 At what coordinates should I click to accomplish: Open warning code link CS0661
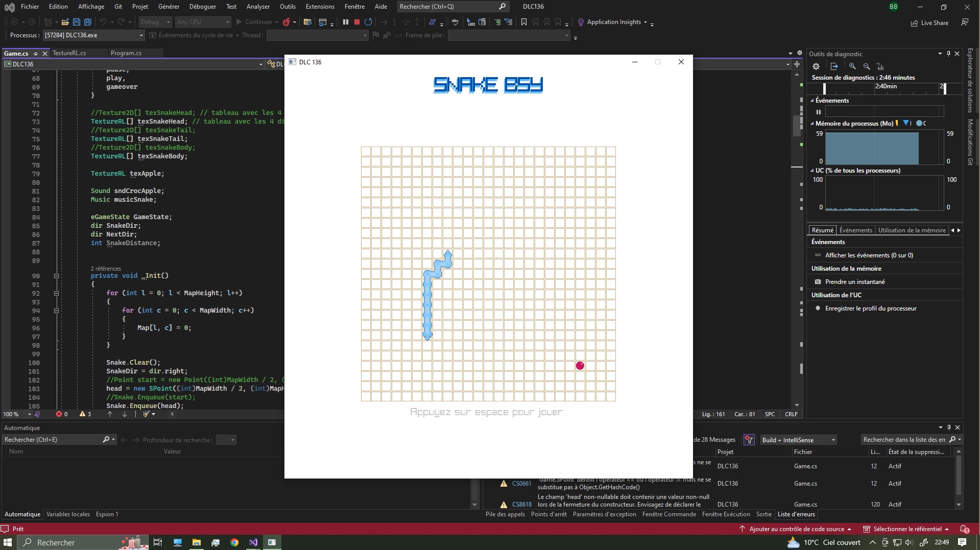pyautogui.click(x=521, y=484)
